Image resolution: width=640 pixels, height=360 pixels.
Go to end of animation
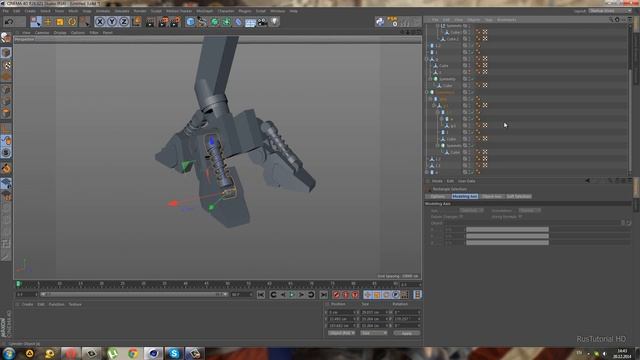tap(324, 295)
